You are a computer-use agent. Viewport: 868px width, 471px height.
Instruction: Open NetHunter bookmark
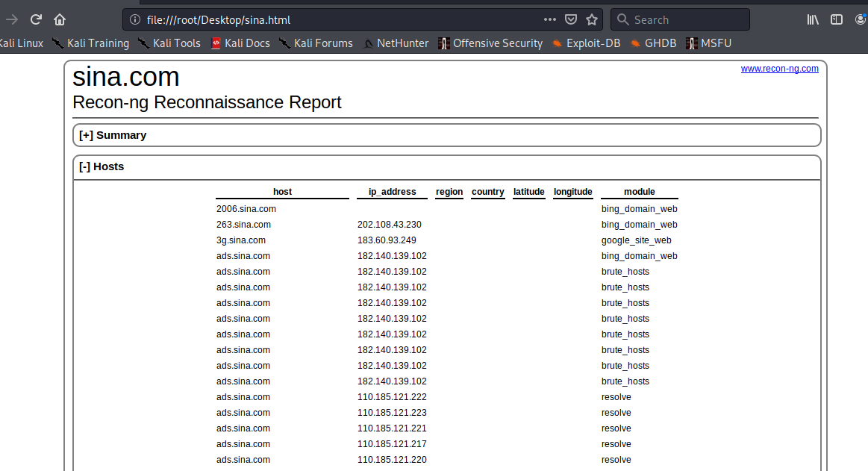coord(396,43)
